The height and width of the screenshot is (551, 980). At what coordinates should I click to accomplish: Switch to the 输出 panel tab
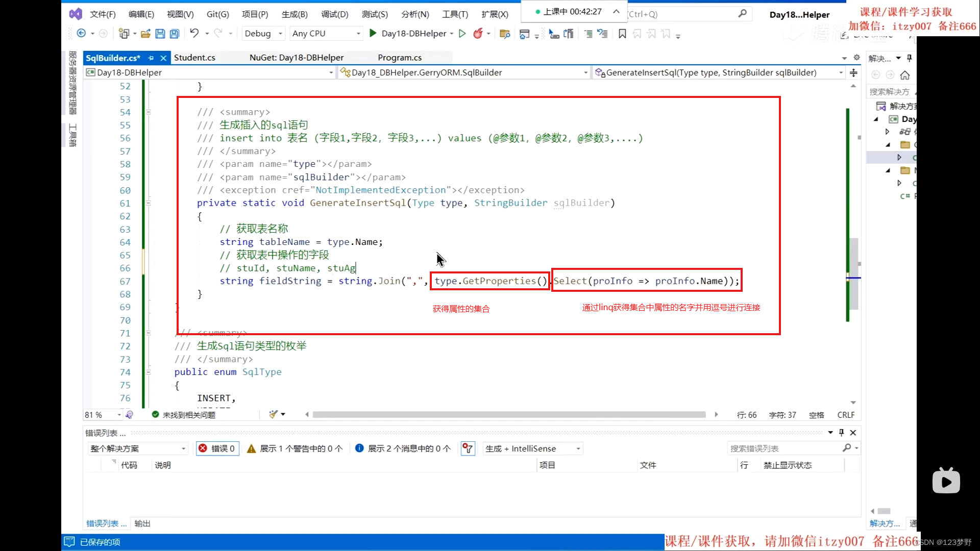[x=142, y=523]
